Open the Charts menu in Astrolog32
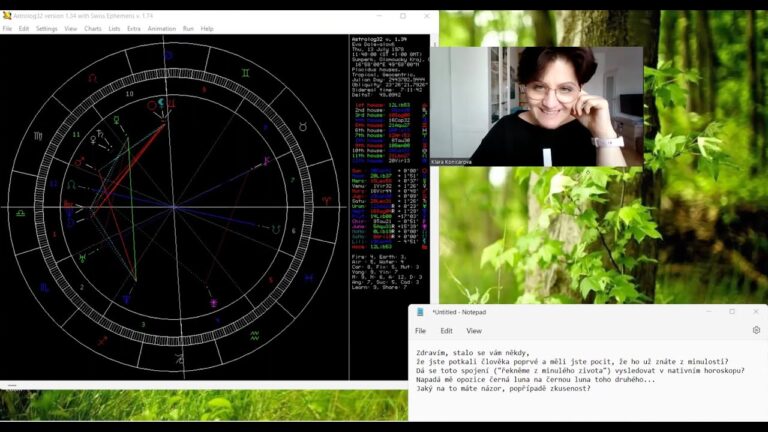The width and height of the screenshot is (768, 432). pos(93,29)
